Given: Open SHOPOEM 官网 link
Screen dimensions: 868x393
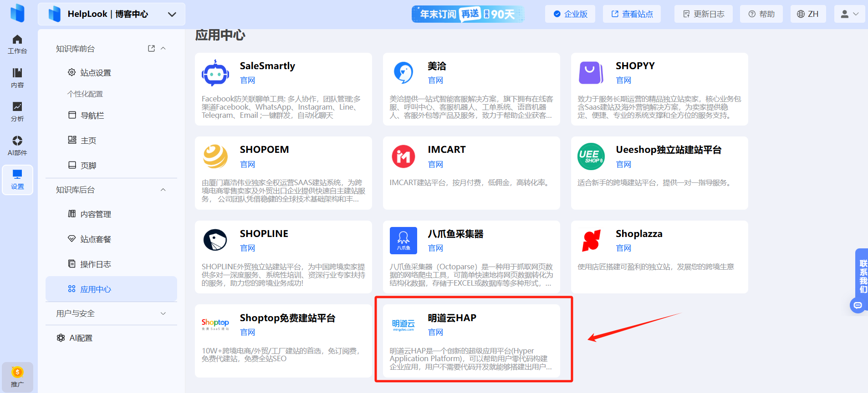Looking at the screenshot, I should click(247, 165).
